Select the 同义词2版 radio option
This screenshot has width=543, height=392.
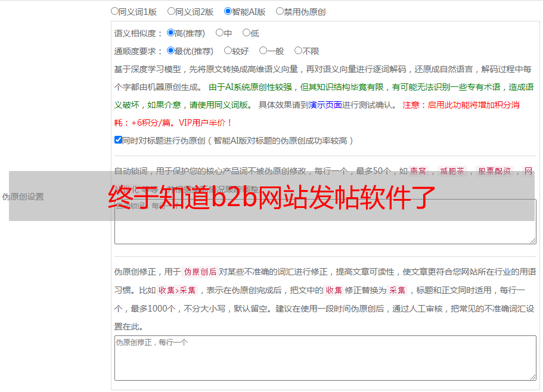click(x=171, y=11)
